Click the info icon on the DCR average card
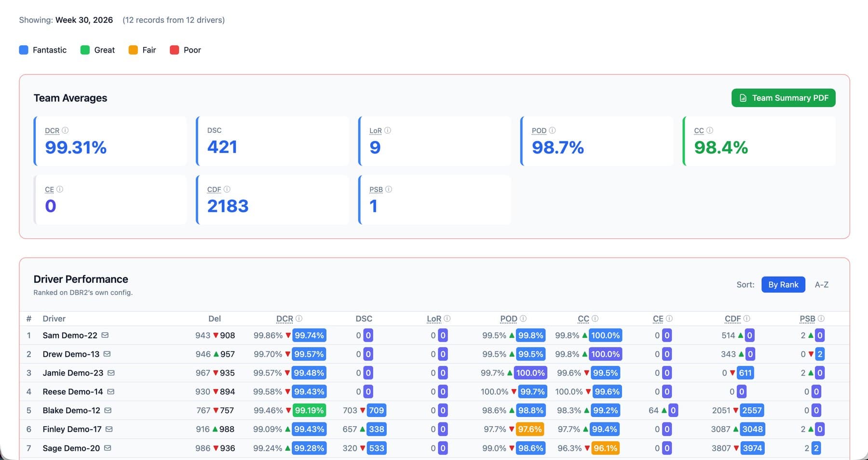This screenshot has height=460, width=868. 65,130
